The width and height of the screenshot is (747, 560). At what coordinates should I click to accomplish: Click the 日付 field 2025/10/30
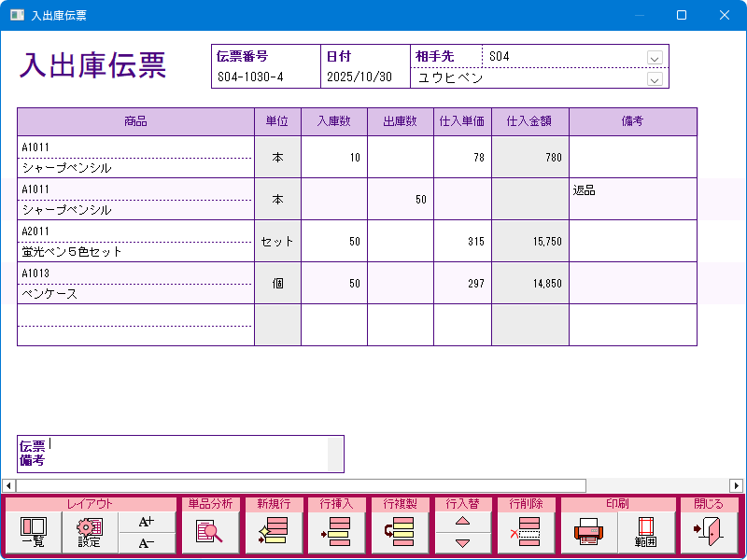coord(365,77)
